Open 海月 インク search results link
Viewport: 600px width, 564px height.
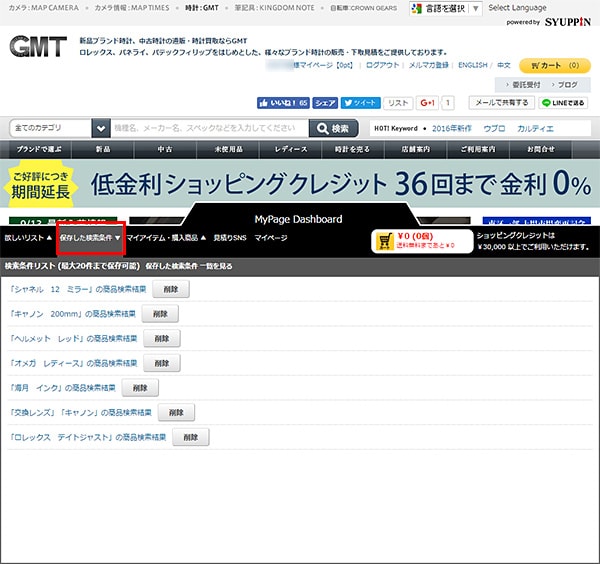(x=63, y=388)
